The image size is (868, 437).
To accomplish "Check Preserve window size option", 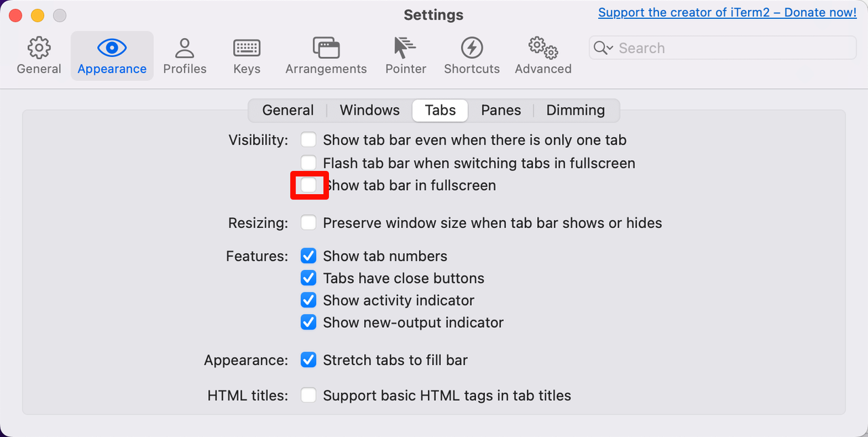I will pos(309,223).
